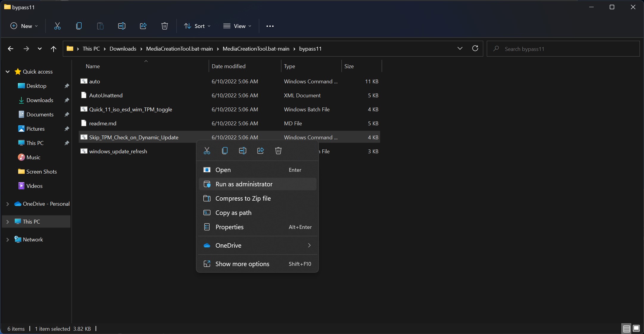Click the Share icon in the toolbar
644x334 pixels.
(x=143, y=26)
